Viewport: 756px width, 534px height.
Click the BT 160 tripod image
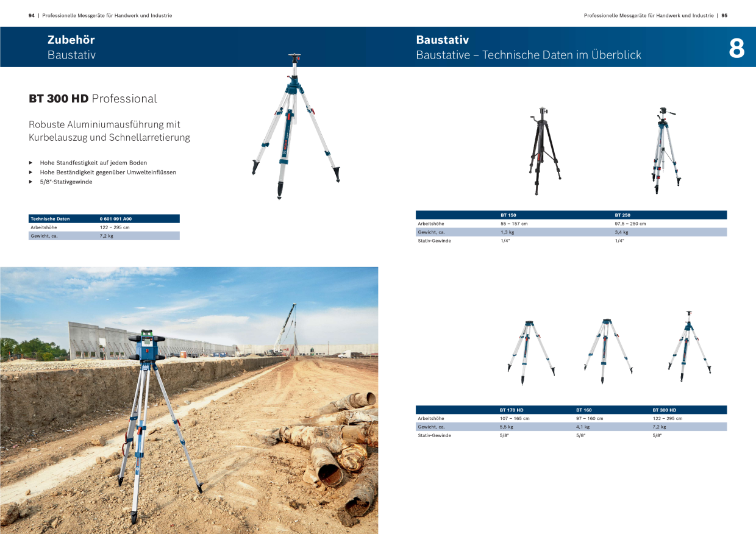608,351
